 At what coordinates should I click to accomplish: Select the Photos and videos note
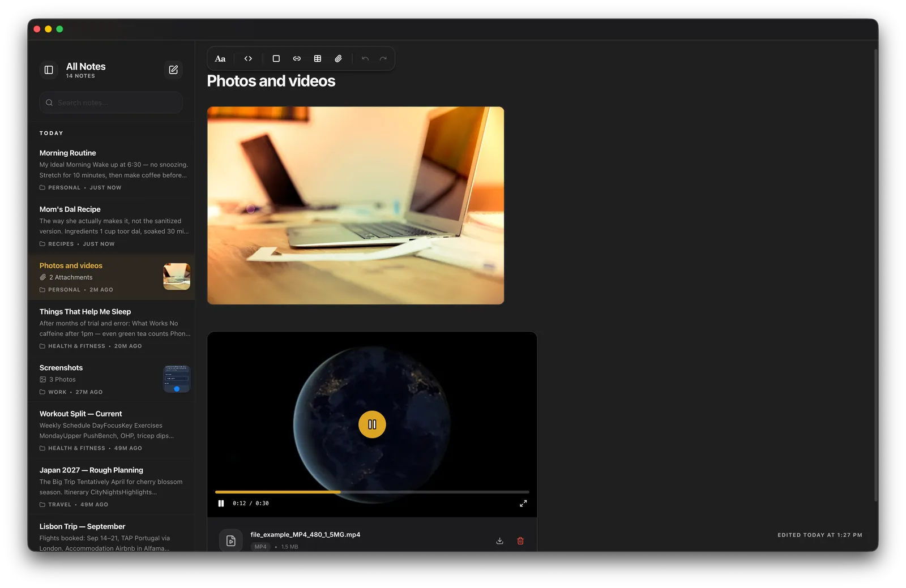[x=112, y=277]
